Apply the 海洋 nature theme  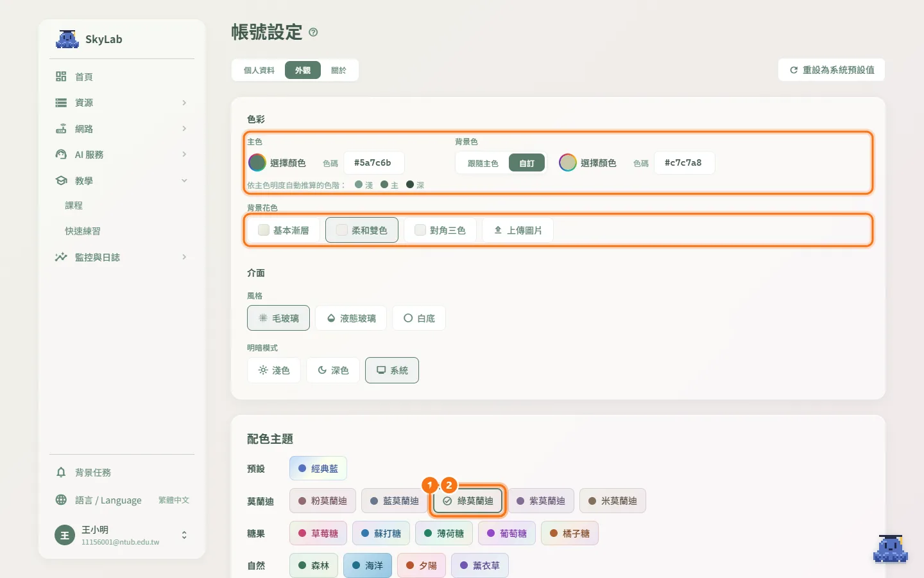(368, 565)
